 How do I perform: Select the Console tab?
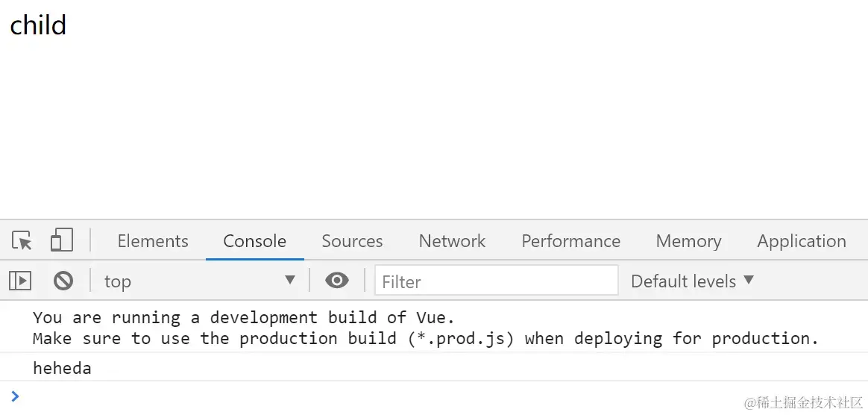(254, 241)
